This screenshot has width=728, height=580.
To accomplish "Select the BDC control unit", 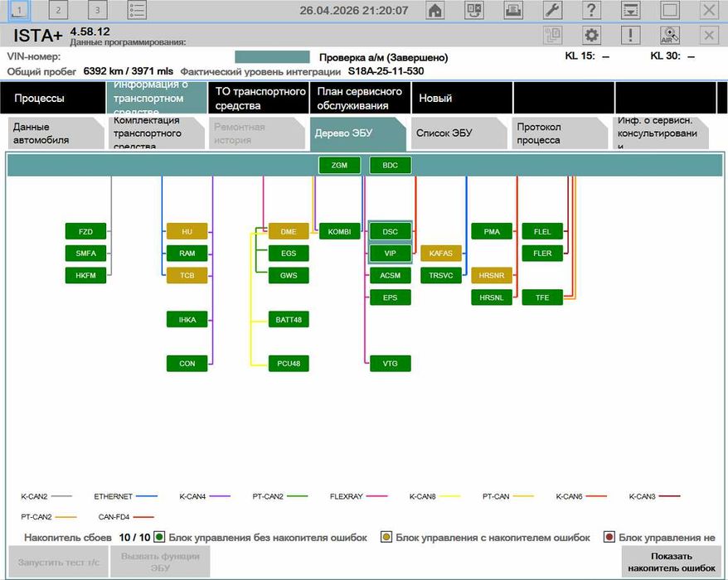I will [x=390, y=165].
